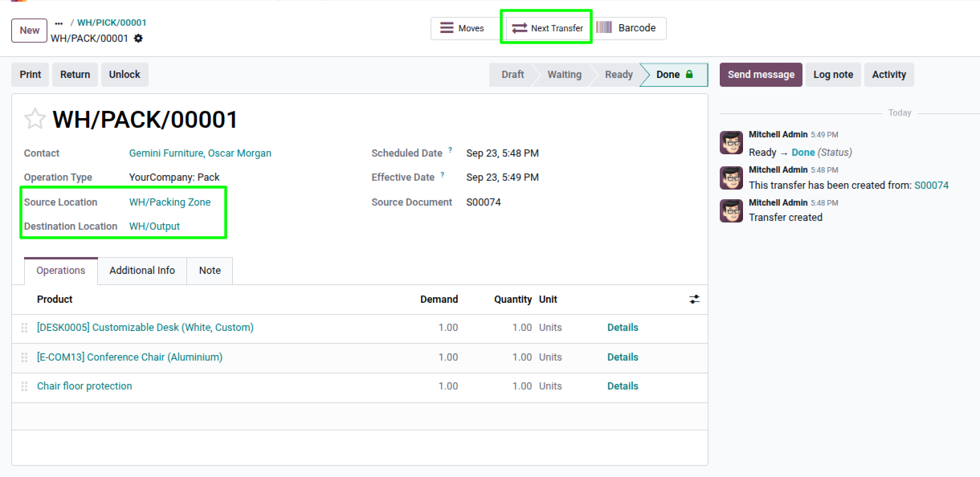Click the drag handle for Customizable Desk row
This screenshot has width=980, height=477.
24,328
